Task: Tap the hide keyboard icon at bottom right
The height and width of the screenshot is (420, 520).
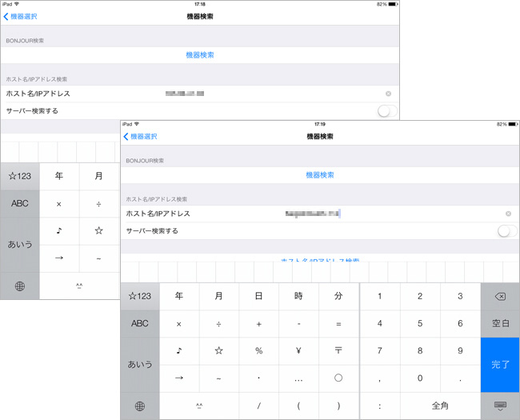Action: click(499, 406)
